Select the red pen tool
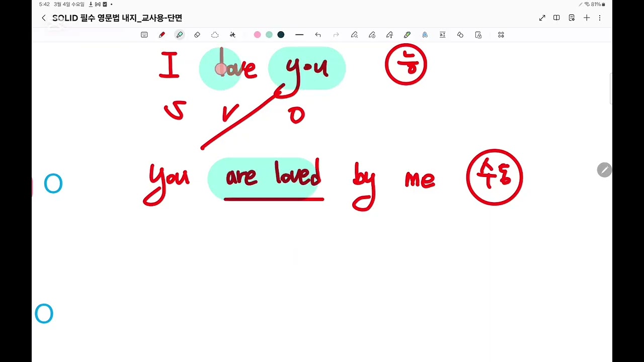The height and width of the screenshot is (362, 644). coord(162,35)
